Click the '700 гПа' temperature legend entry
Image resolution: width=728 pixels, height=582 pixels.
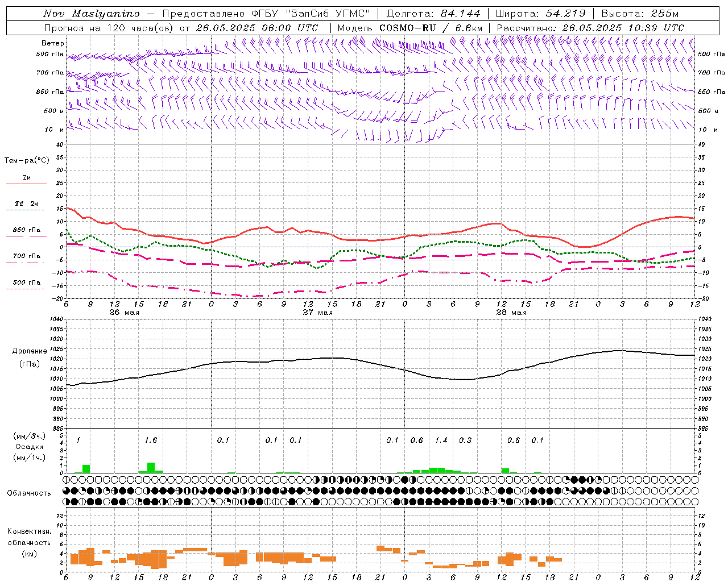click(27, 256)
